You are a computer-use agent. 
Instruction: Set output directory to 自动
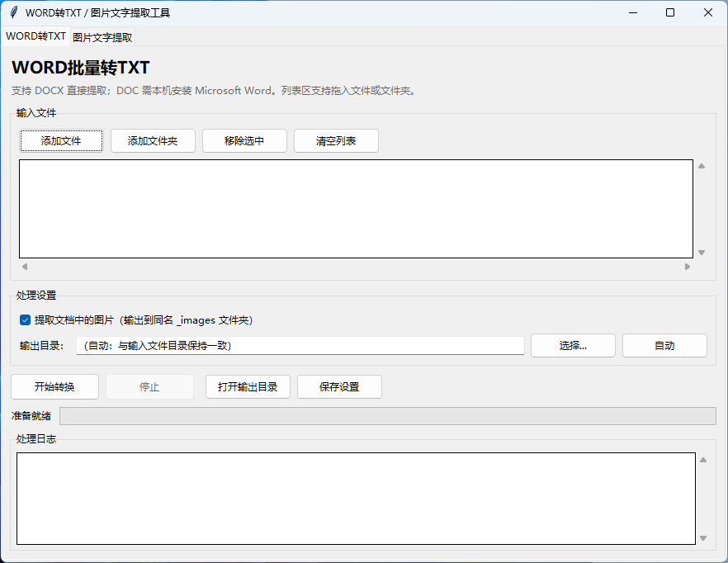(665, 346)
